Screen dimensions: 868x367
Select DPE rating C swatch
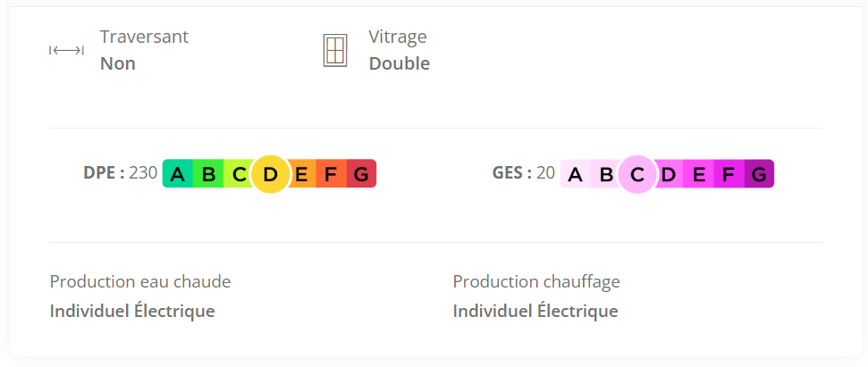238,174
